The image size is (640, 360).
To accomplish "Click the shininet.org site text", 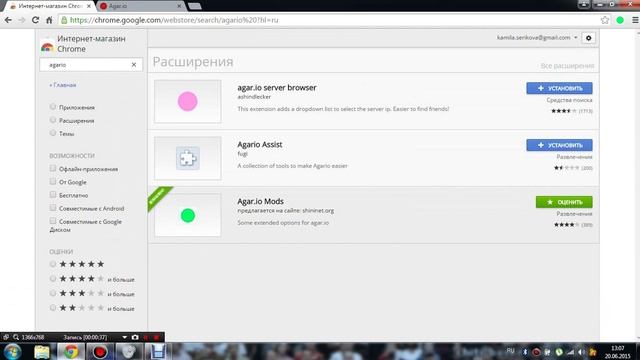I will point(318,211).
